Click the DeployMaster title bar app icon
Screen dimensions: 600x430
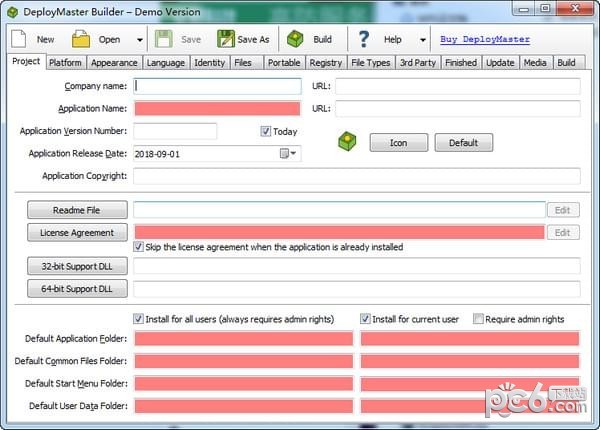coord(13,12)
